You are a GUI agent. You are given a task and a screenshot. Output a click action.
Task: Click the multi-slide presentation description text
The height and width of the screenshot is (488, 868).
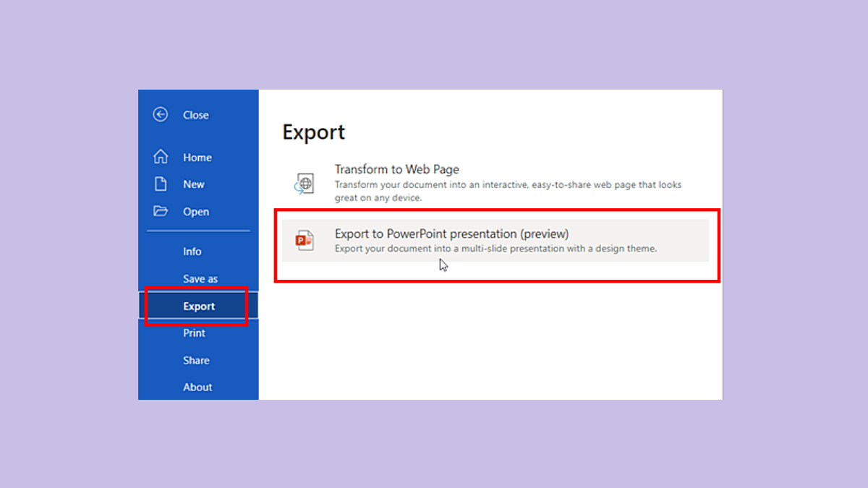click(495, 249)
